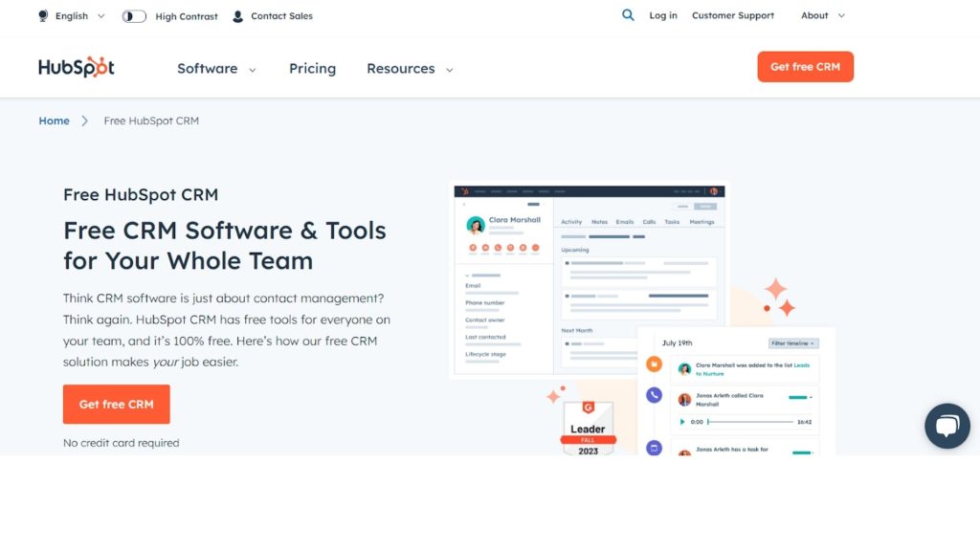
Task: Click the purple task calendar icon
Action: 654,448
